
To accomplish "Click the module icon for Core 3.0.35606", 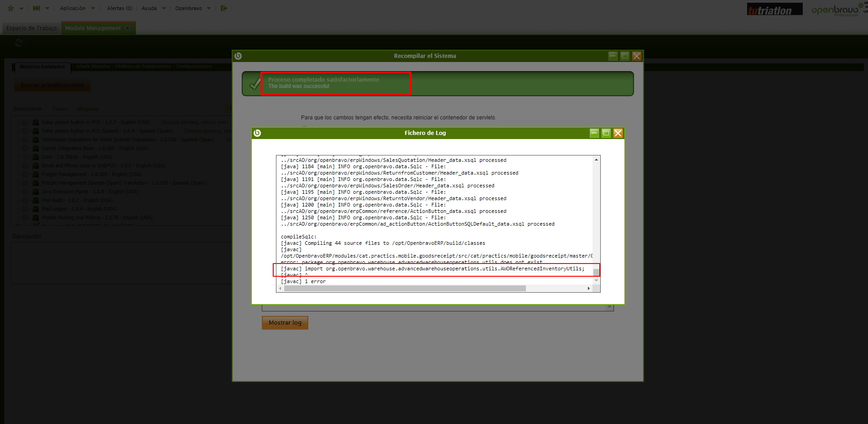I will 36,157.
